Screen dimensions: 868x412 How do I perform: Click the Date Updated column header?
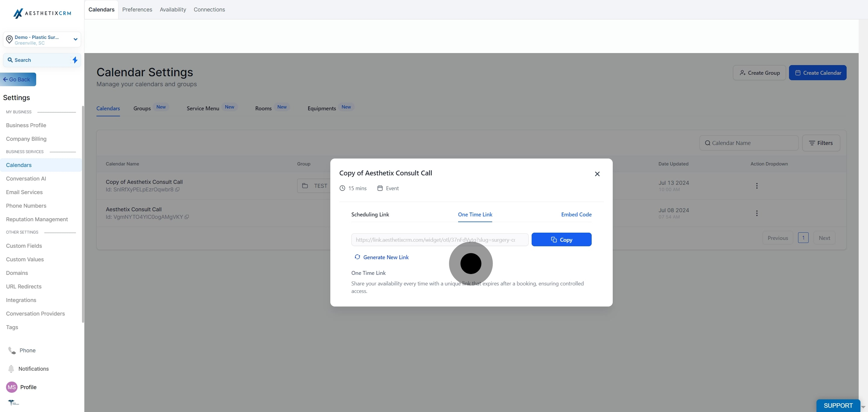tap(673, 164)
